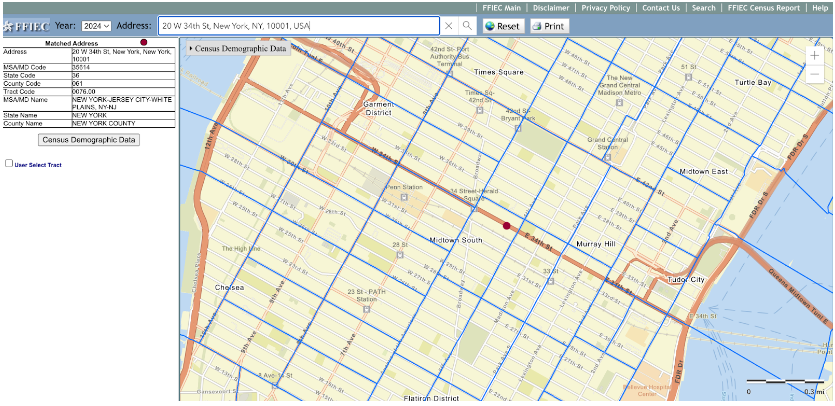The height and width of the screenshot is (406, 835).
Task: Click the Times Square map label
Action: [499, 72]
